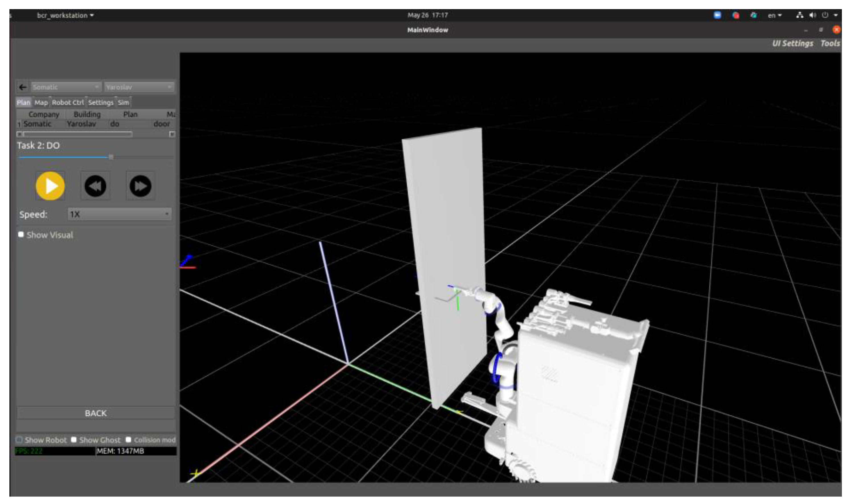Switch to the Sim tab
The height and width of the screenshot is (504, 851).
coord(123,103)
